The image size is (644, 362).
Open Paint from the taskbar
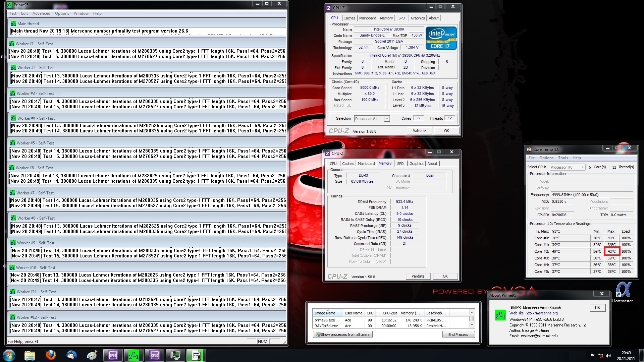(92, 355)
